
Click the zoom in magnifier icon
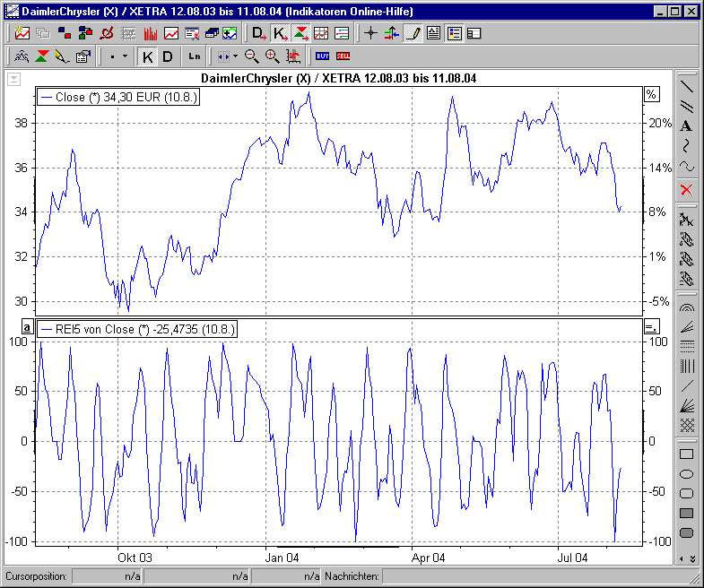(272, 56)
